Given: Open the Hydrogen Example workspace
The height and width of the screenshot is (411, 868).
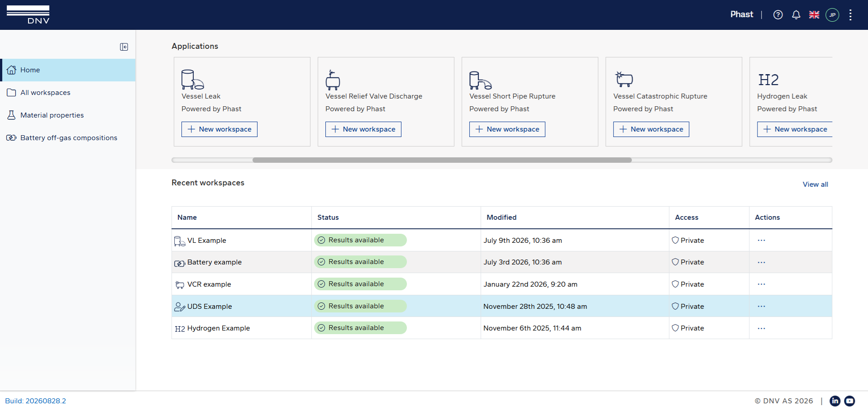Looking at the screenshot, I should pyautogui.click(x=219, y=328).
